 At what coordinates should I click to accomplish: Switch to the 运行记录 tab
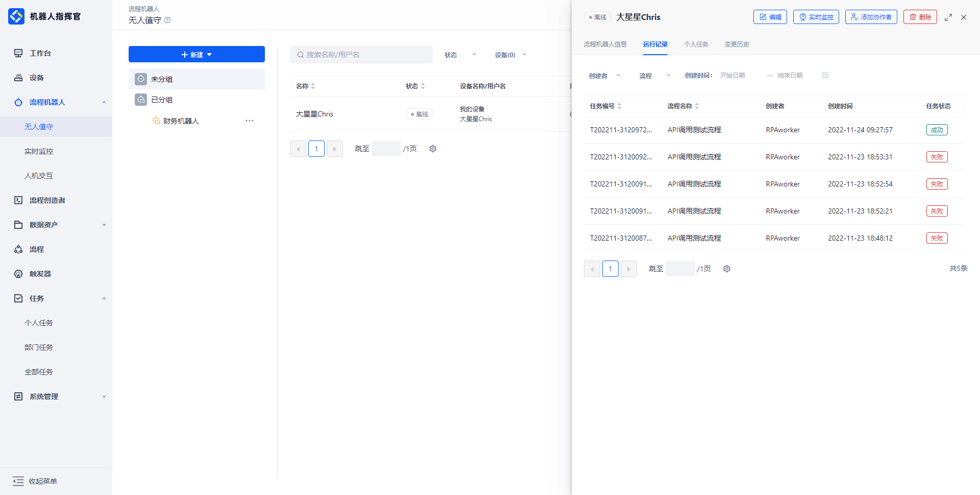[x=655, y=44]
